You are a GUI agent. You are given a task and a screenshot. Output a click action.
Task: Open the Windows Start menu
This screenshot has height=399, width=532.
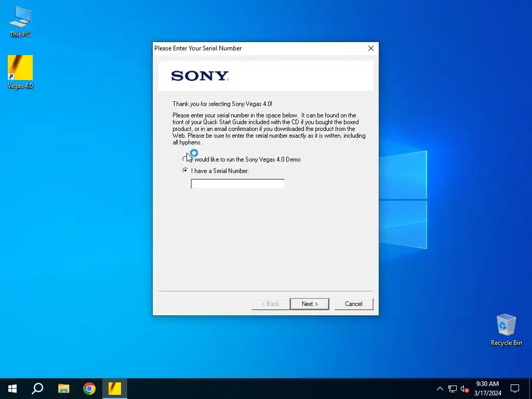tap(12, 389)
